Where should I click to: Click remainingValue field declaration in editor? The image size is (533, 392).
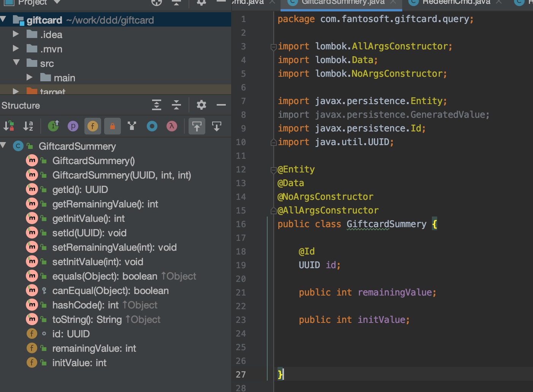point(395,292)
